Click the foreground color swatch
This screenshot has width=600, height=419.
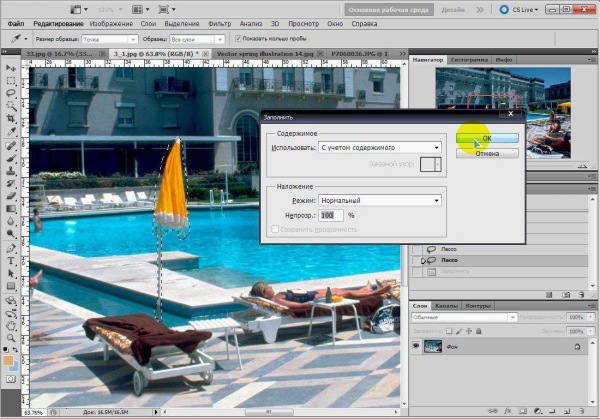(x=7, y=360)
